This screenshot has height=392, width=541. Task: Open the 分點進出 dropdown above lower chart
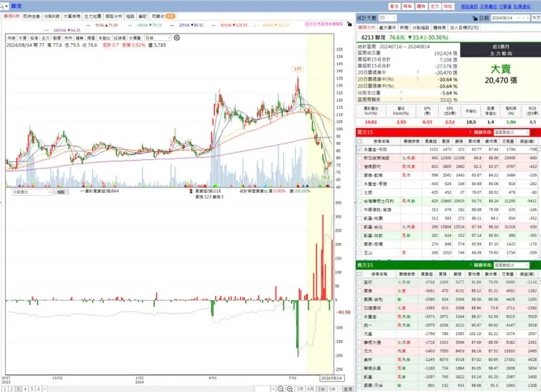pos(31,192)
